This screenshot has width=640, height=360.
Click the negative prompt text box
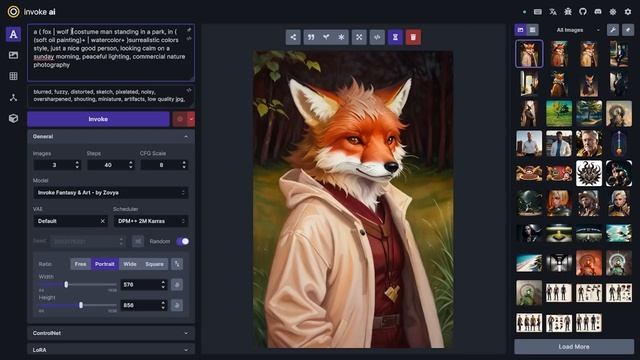111,96
